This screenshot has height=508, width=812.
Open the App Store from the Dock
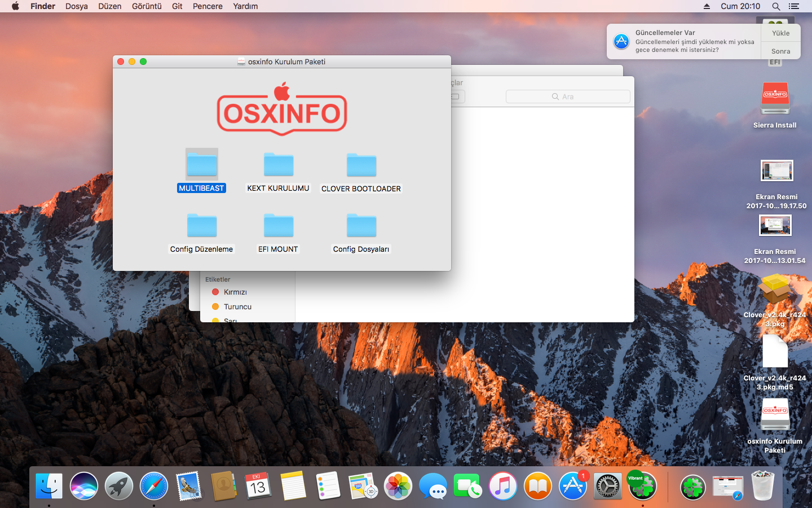(x=573, y=486)
